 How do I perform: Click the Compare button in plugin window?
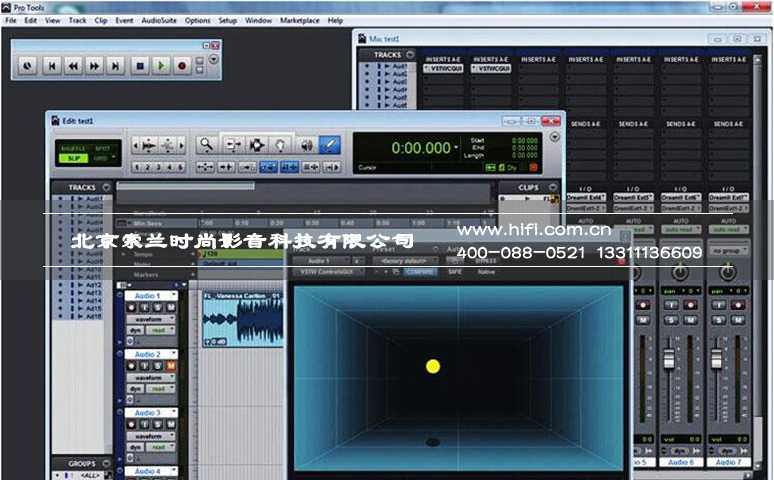tap(420, 272)
